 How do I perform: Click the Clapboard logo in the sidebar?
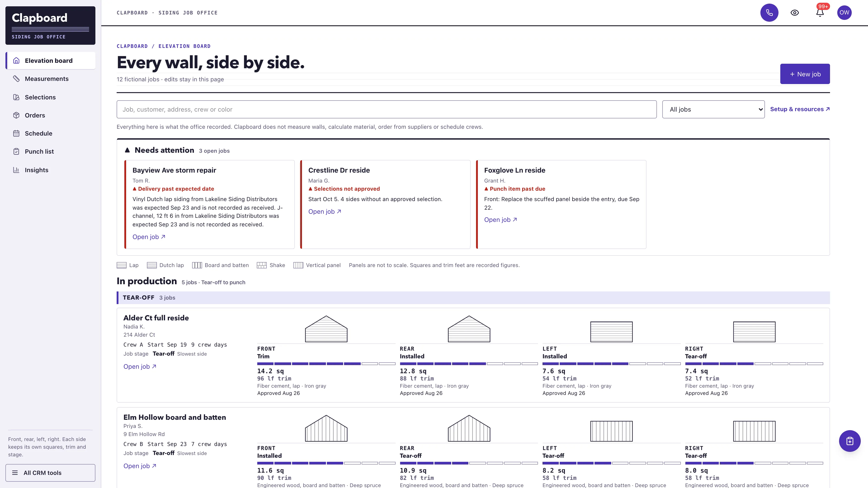[50, 25]
